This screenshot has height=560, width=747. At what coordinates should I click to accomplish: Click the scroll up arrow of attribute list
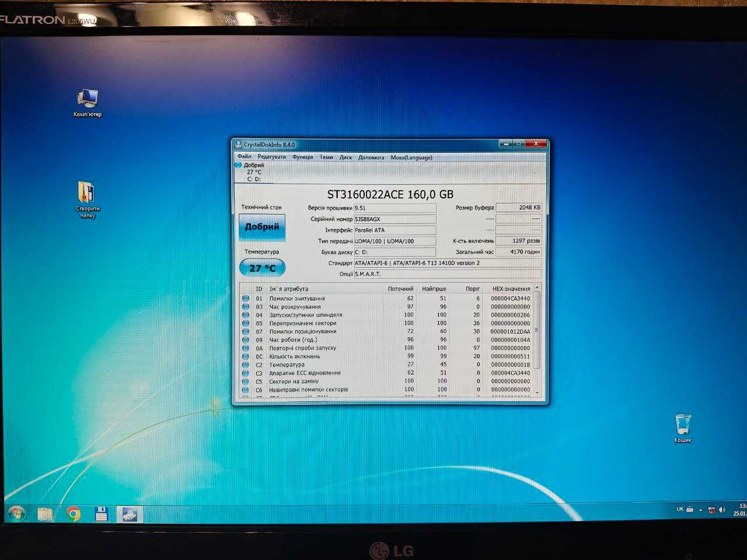tap(537, 288)
